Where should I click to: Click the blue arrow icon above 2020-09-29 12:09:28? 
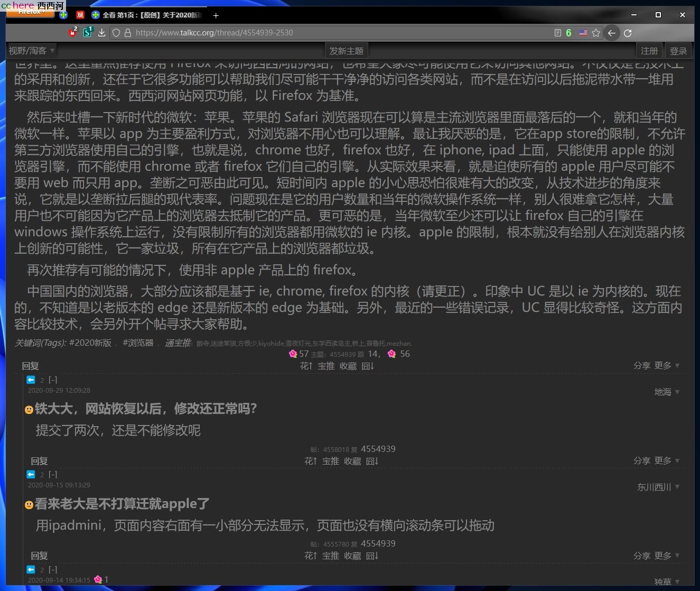tap(31, 380)
